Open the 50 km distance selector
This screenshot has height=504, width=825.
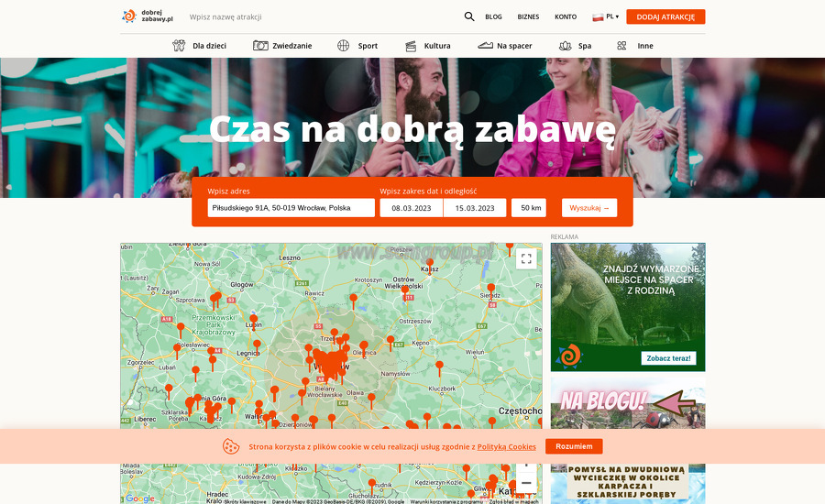(x=529, y=208)
